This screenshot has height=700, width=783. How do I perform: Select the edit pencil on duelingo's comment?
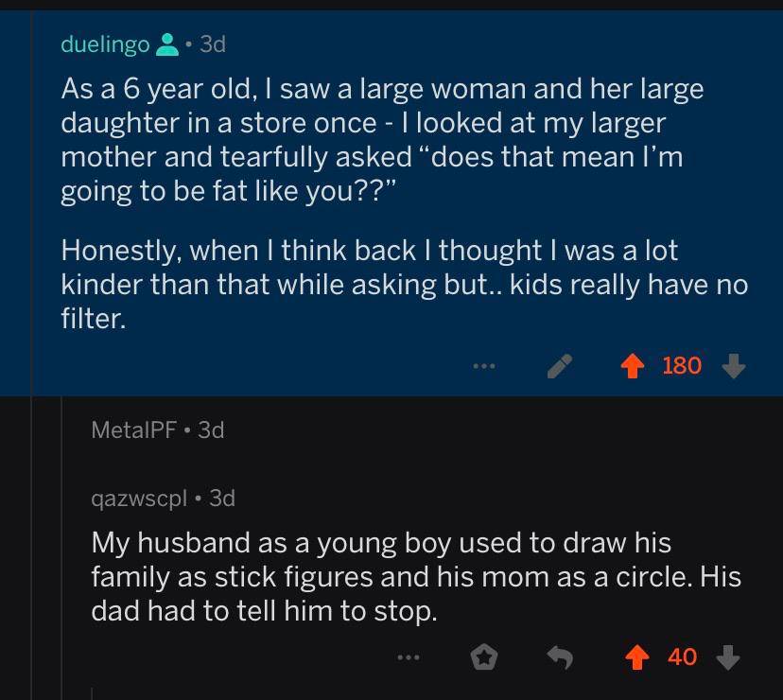click(x=560, y=366)
